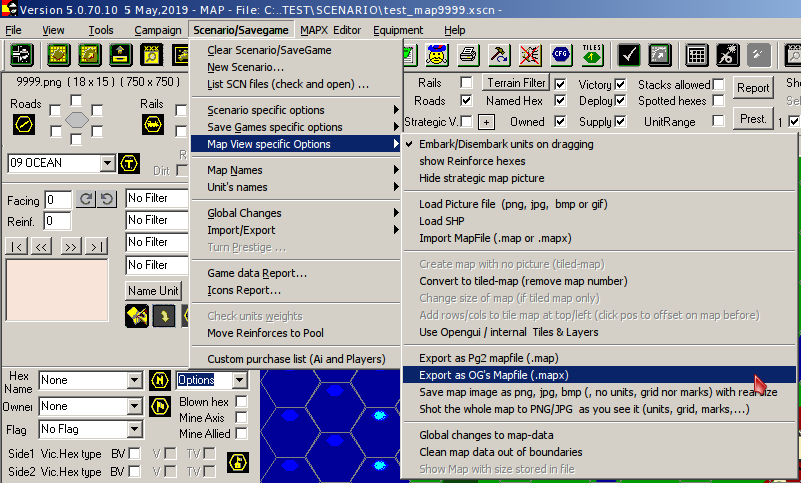801x483 pixels.
Task: Click the blue CFG hexagon icon
Action: tap(561, 54)
